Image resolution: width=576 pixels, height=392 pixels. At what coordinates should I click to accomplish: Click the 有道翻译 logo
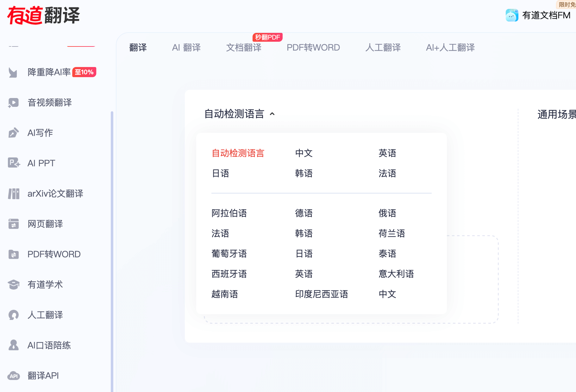click(x=43, y=15)
